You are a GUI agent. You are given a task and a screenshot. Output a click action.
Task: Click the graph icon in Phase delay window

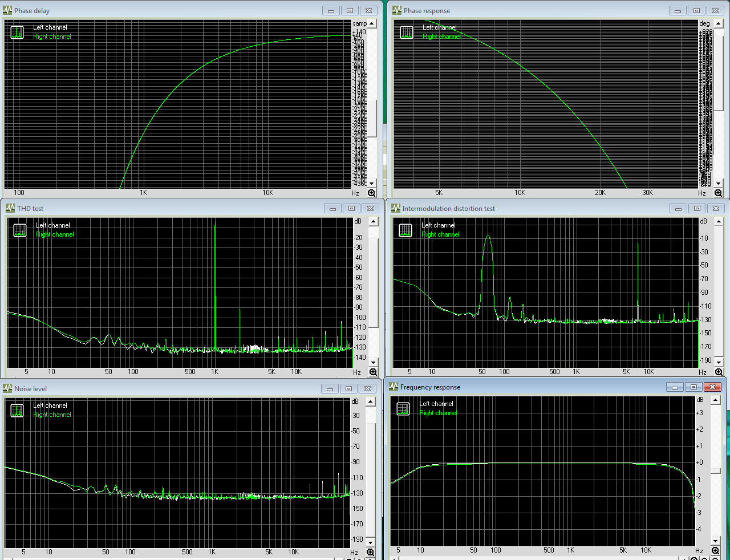[18, 33]
